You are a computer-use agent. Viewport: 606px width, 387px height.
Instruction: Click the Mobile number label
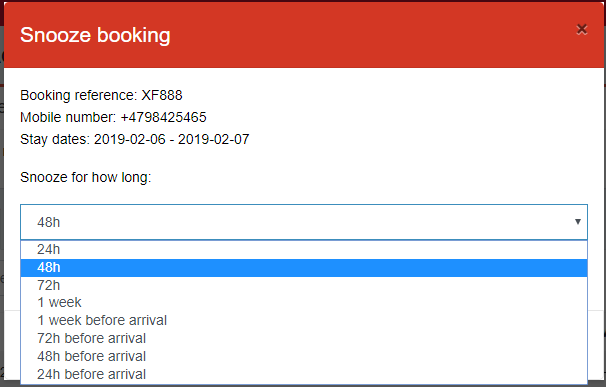68,117
